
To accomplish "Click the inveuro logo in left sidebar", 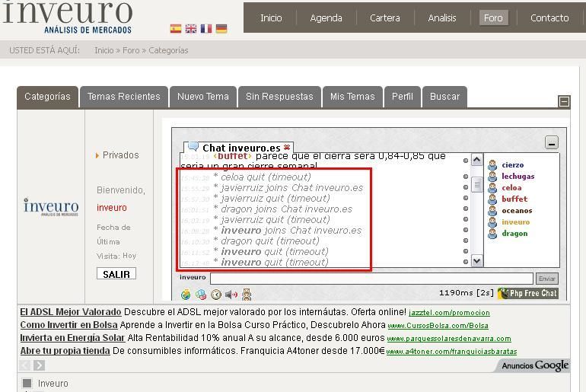I will pos(51,206).
